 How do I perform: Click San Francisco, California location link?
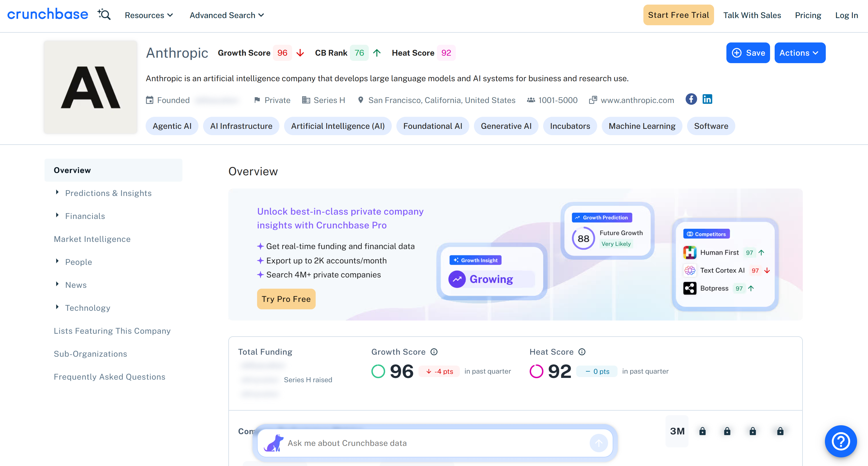click(442, 100)
